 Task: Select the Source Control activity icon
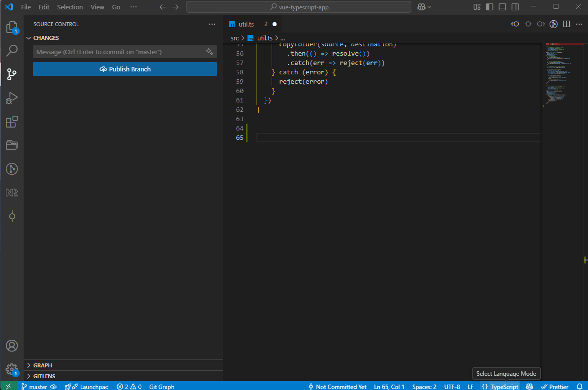coord(12,74)
